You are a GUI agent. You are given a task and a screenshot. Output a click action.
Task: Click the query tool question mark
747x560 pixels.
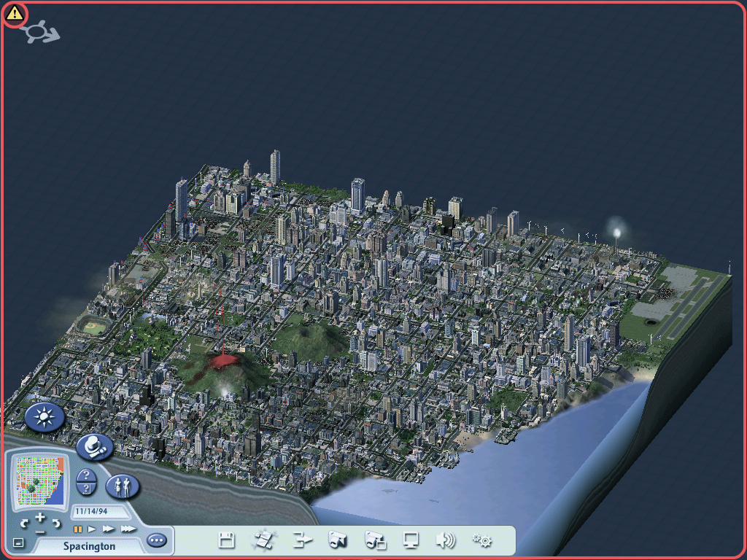tap(86, 475)
